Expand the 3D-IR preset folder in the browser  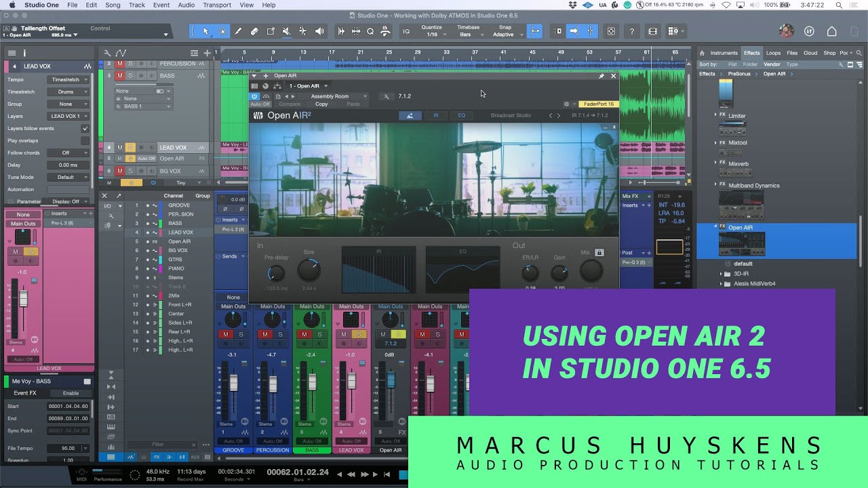(x=721, y=274)
